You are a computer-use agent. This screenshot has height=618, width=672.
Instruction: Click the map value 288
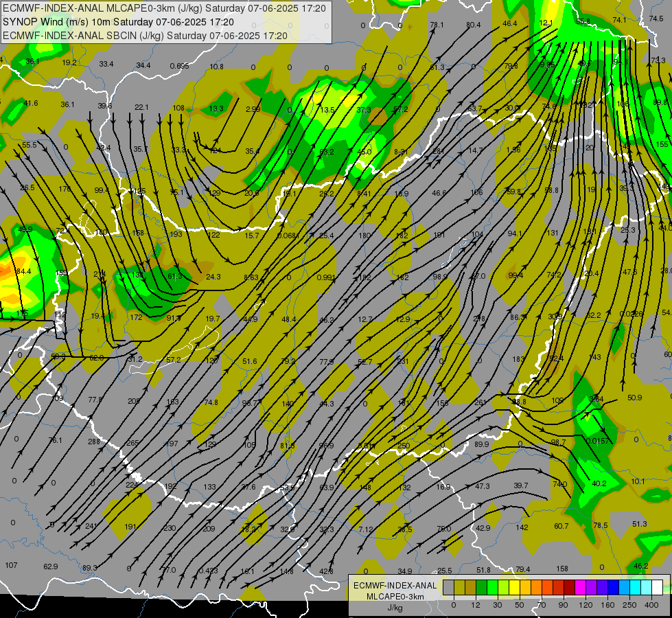pyautogui.click(x=94, y=442)
